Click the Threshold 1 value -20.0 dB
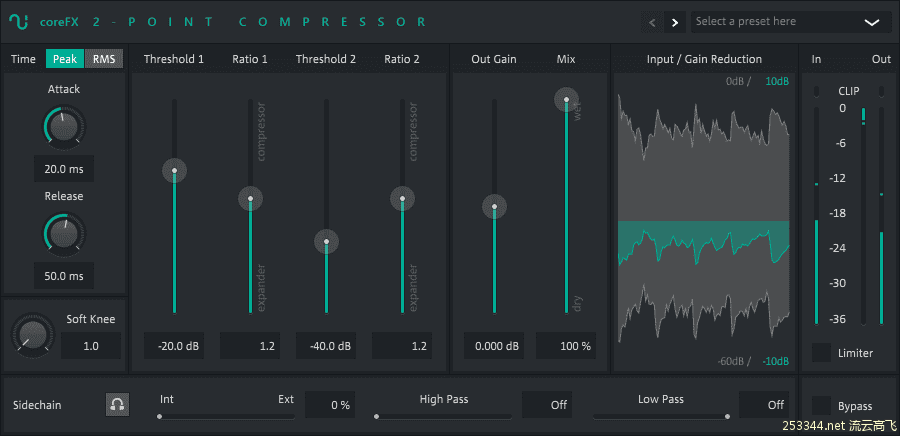This screenshot has width=900, height=436. 174,346
